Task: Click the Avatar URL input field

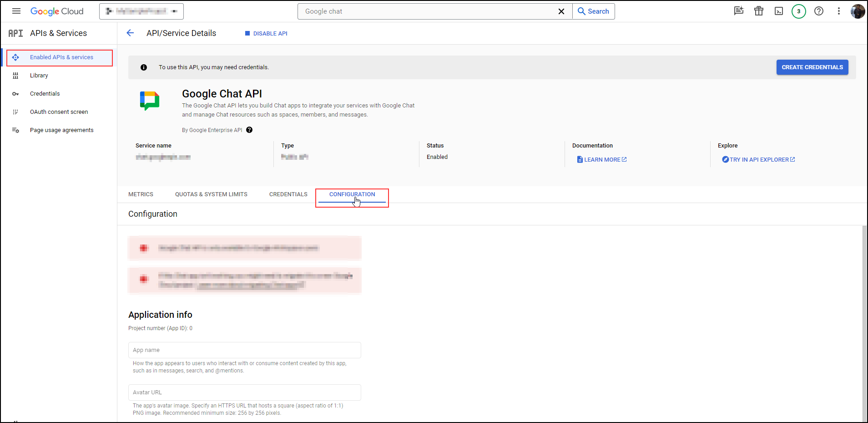Action: (x=245, y=392)
